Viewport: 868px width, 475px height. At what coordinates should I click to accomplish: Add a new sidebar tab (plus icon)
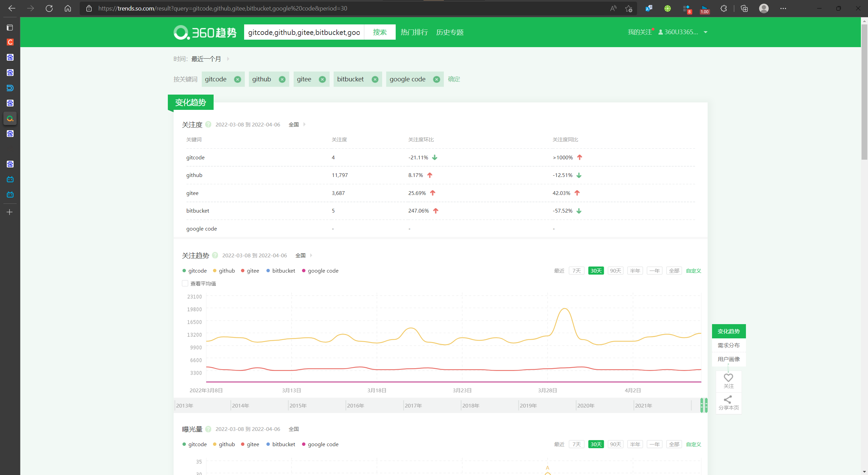pos(10,212)
